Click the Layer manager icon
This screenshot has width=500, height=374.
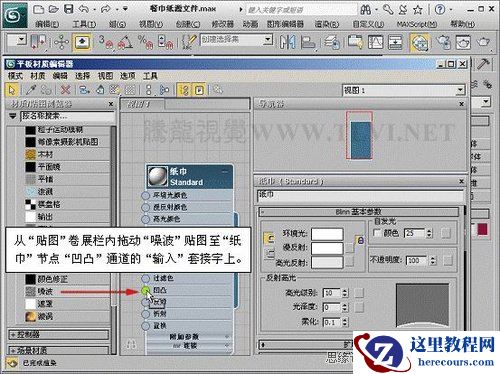coord(332,43)
